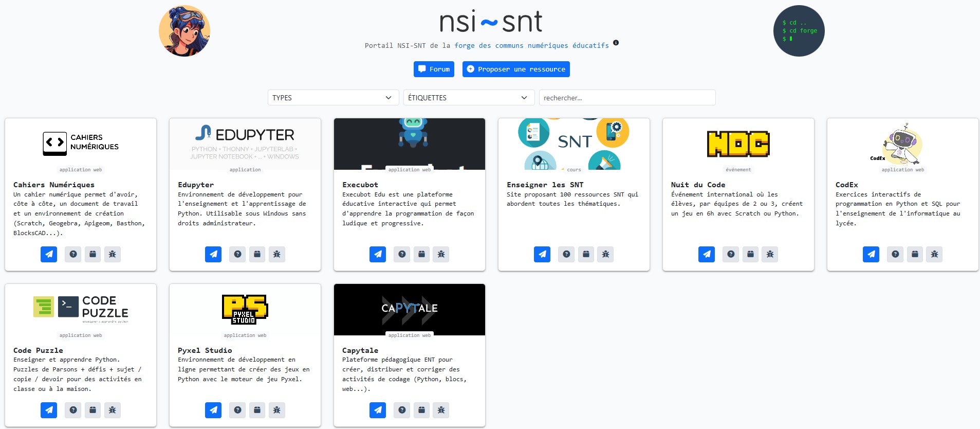The height and width of the screenshot is (429, 980).
Task: Click the bug icon on the Executbot card
Action: 441,254
